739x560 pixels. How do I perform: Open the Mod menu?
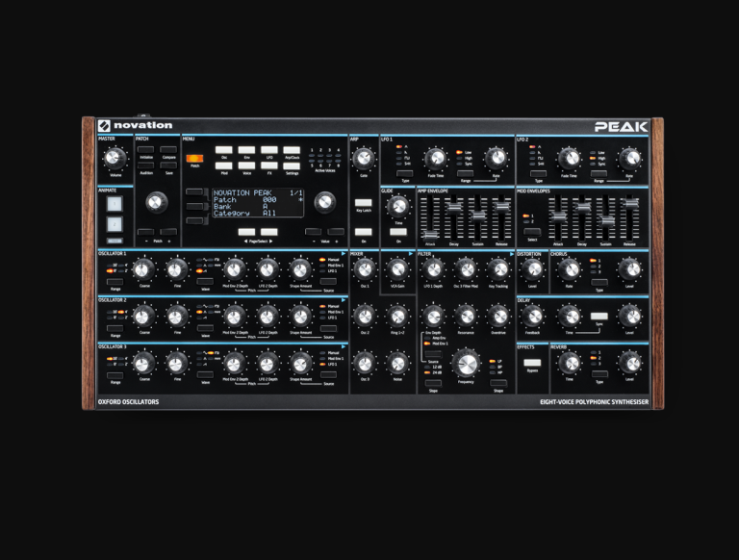224,165
